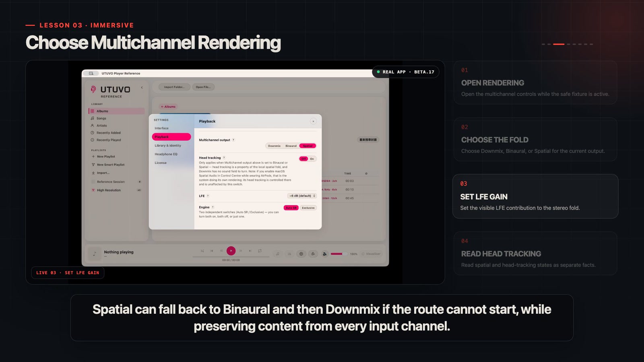The width and height of the screenshot is (644, 362).
Task: Click the UTUVO ear logo
Action: click(93, 89)
